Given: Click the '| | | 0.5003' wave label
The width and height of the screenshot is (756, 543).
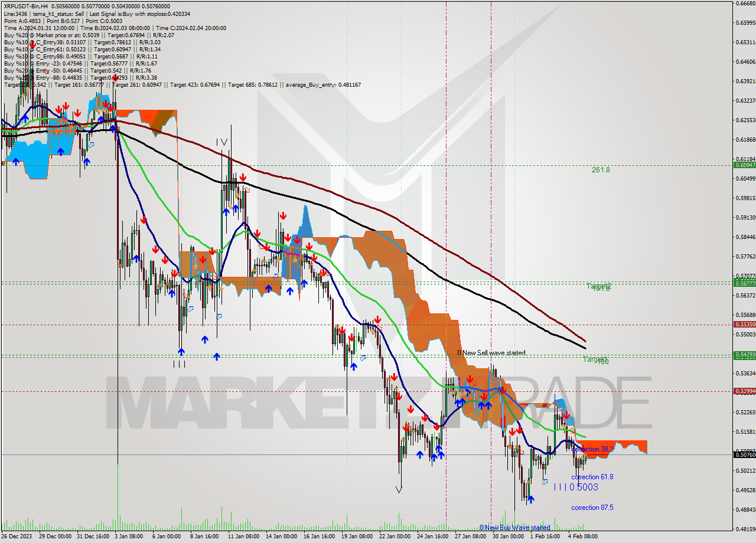Looking at the screenshot, I should click(576, 487).
